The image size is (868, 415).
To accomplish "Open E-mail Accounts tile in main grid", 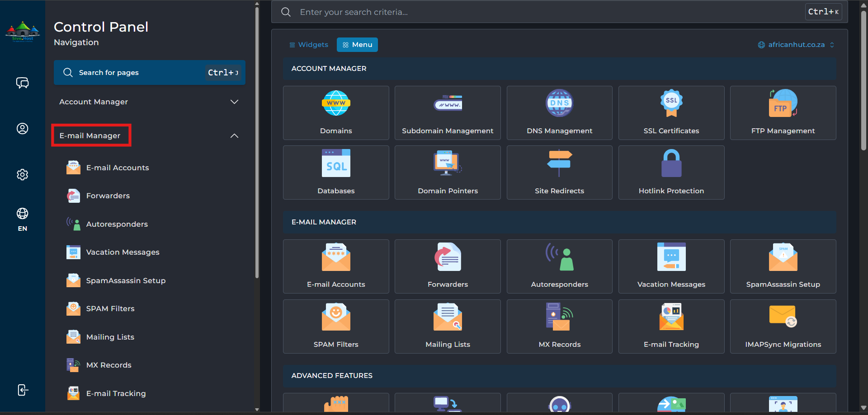I will click(336, 266).
